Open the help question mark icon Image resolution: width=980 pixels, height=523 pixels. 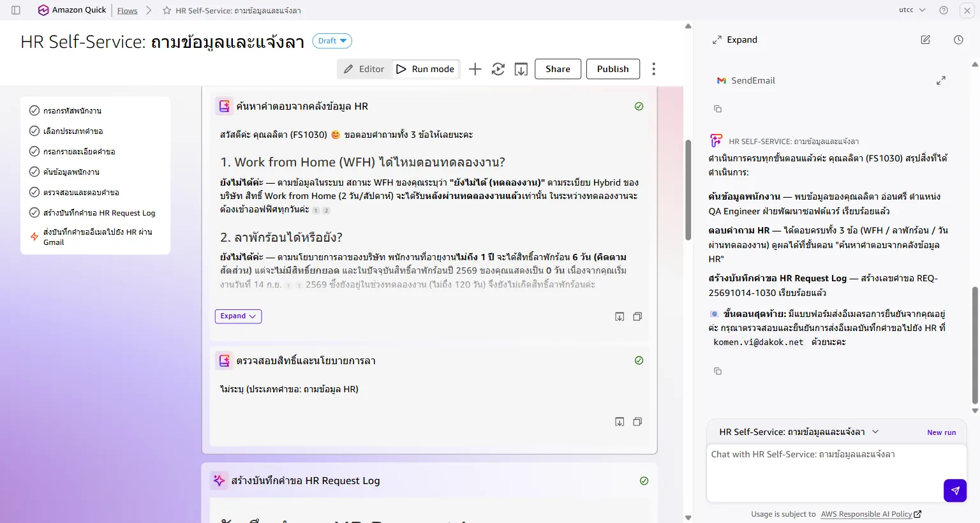click(944, 10)
